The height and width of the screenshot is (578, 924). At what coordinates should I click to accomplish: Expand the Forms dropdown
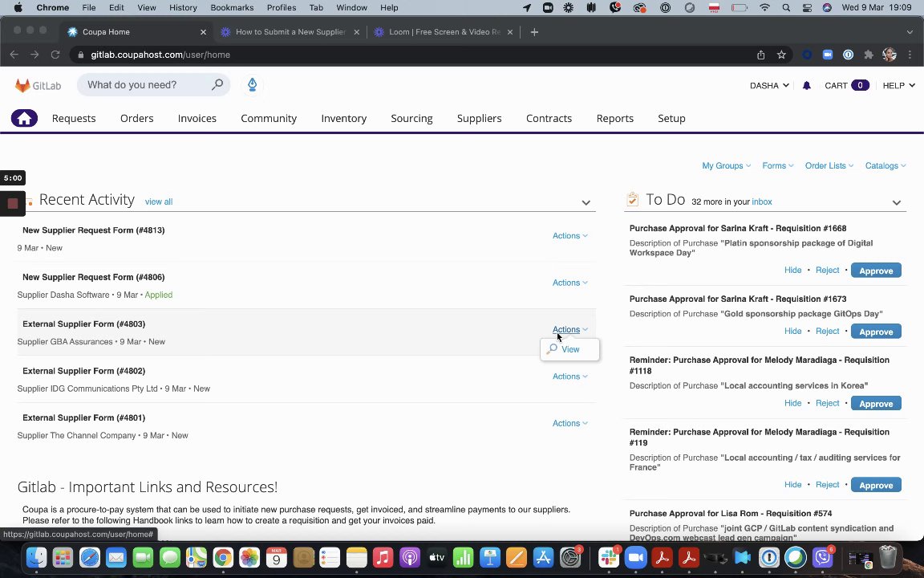click(778, 165)
